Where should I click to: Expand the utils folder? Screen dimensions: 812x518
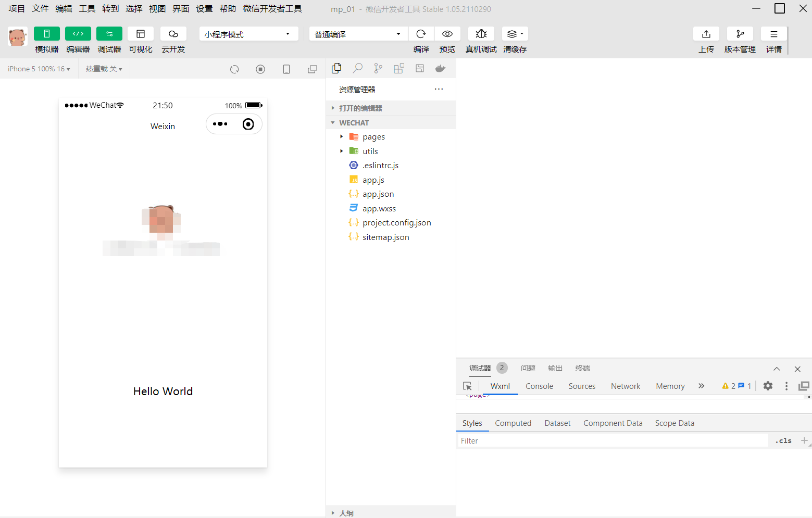(x=391, y=151)
